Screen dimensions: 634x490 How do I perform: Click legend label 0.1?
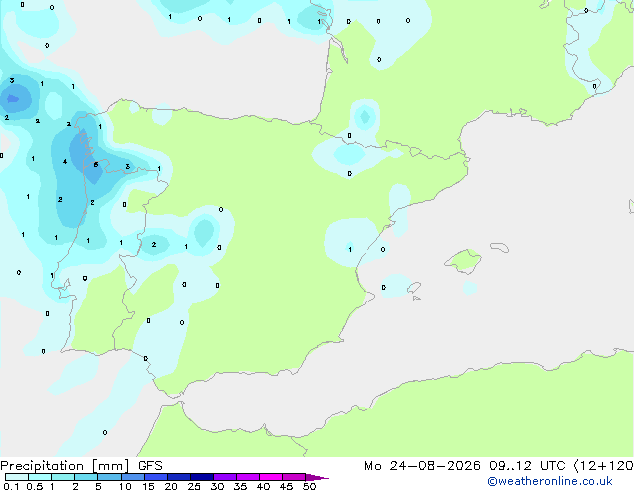point(11,486)
